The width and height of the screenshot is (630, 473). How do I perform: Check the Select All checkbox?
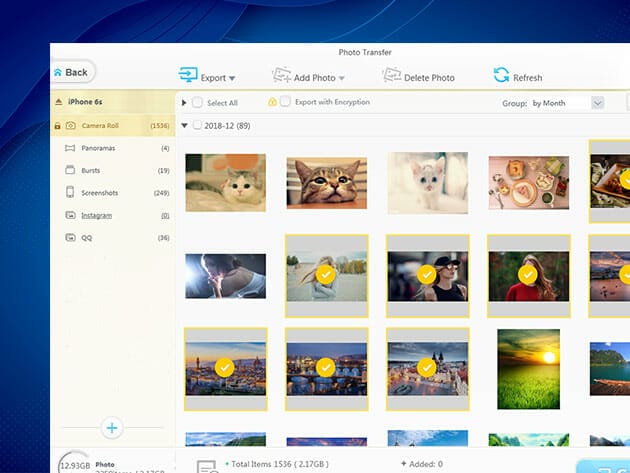[x=197, y=103]
